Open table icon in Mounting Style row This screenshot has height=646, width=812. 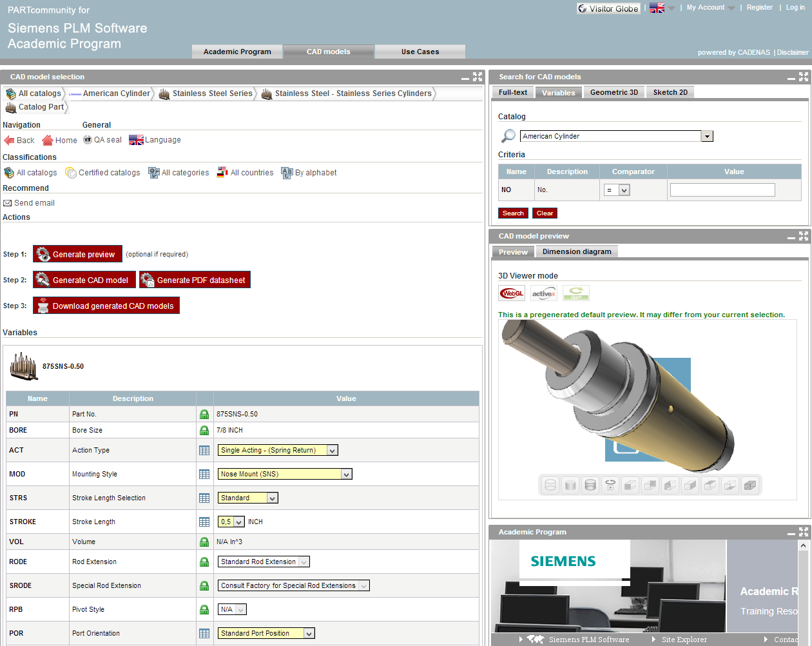point(204,475)
